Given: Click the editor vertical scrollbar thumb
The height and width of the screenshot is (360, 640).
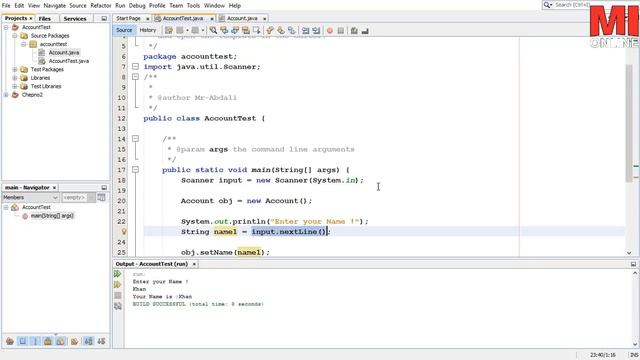Looking at the screenshot, I should [629, 122].
